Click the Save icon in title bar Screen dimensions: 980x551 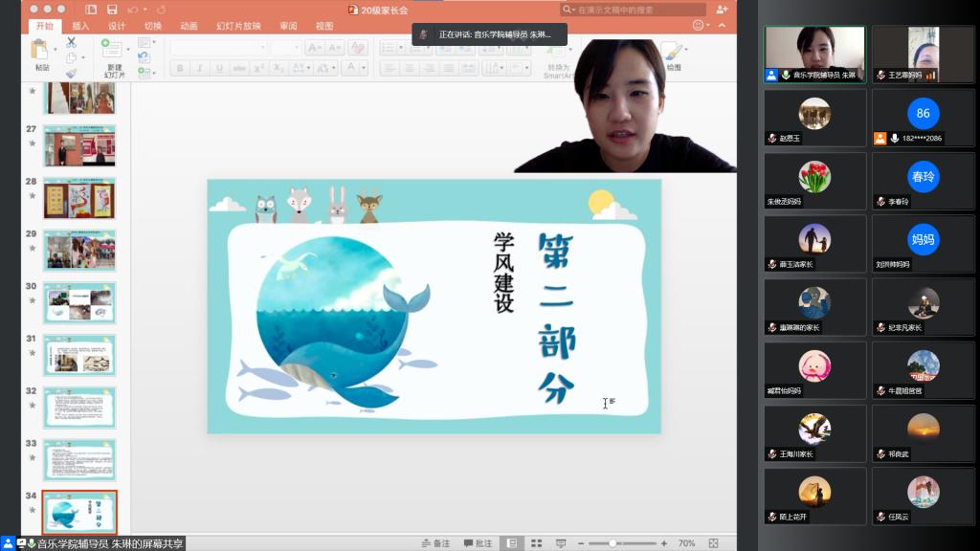(x=112, y=10)
